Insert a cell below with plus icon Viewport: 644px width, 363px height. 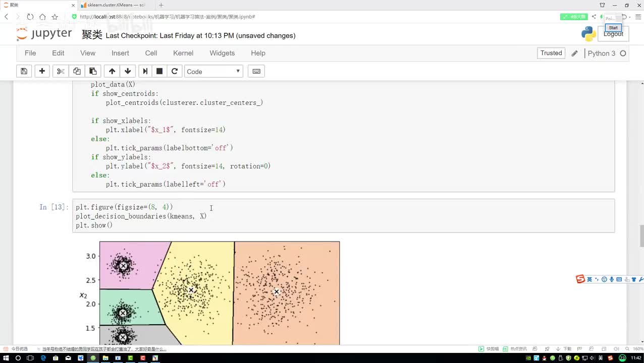pyautogui.click(x=42, y=71)
